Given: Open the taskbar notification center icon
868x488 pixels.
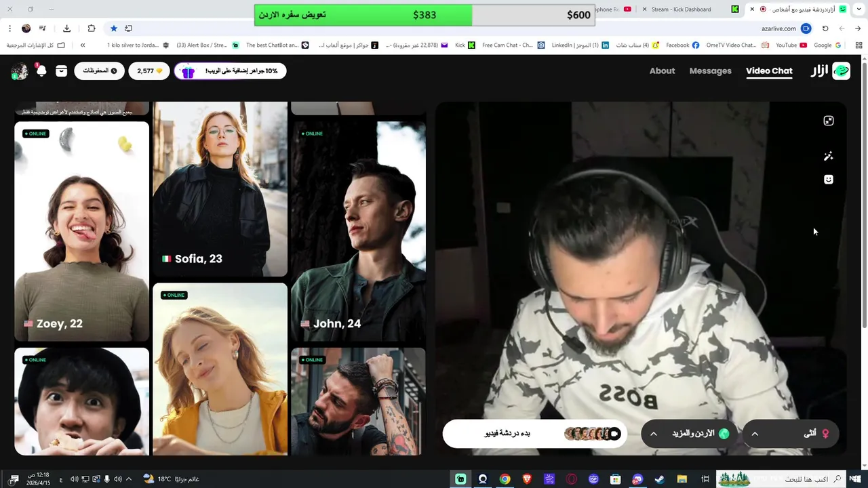Looking at the screenshot, I should pyautogui.click(x=14, y=479).
